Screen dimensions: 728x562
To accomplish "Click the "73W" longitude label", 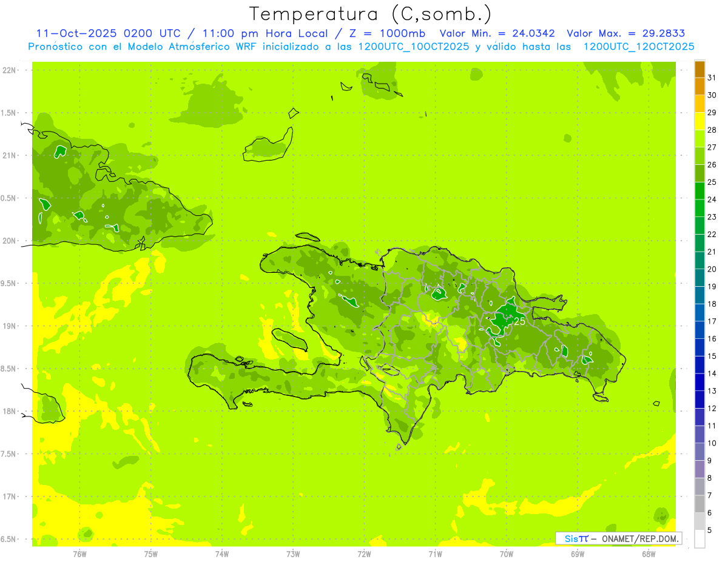I will [x=293, y=554].
